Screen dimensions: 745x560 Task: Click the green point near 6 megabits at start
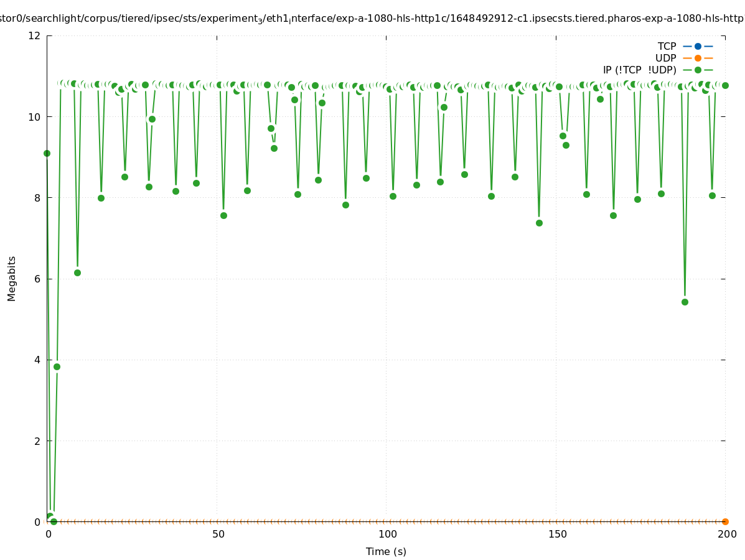tap(77, 273)
